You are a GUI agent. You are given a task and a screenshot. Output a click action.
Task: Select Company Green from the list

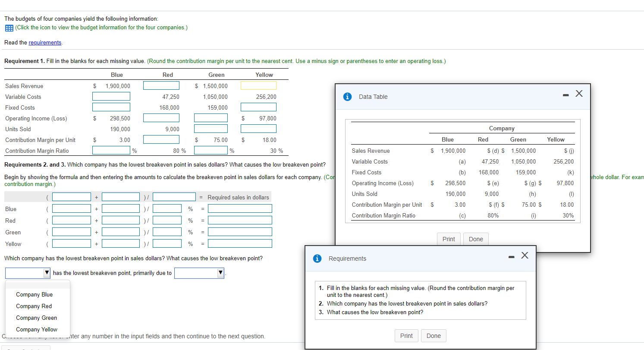[36, 318]
